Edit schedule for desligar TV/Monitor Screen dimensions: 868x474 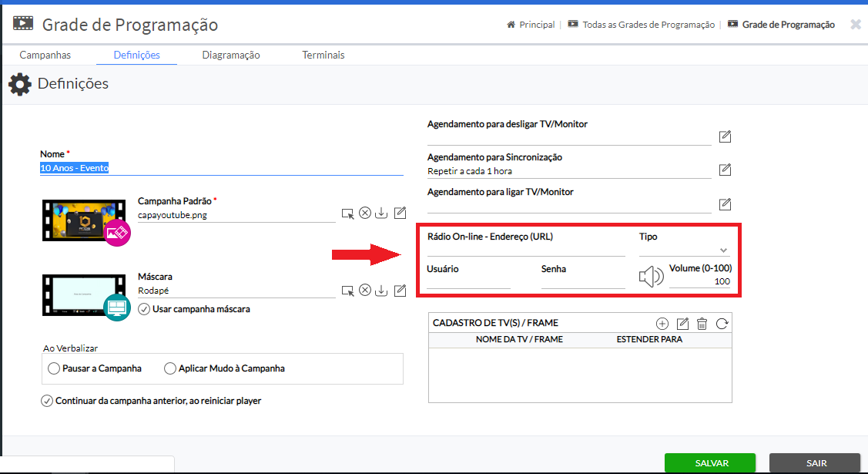(725, 136)
